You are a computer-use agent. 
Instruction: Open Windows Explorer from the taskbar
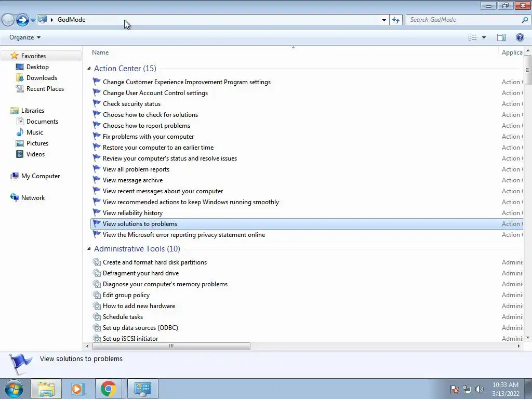[x=46, y=389]
